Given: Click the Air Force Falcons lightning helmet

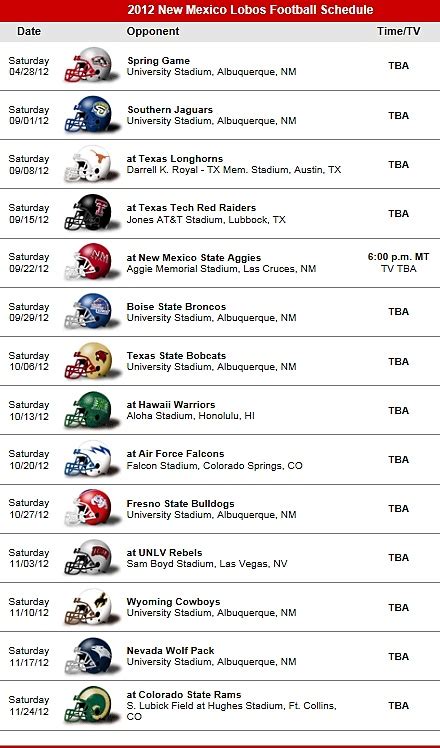Looking at the screenshot, I should 89,459.
